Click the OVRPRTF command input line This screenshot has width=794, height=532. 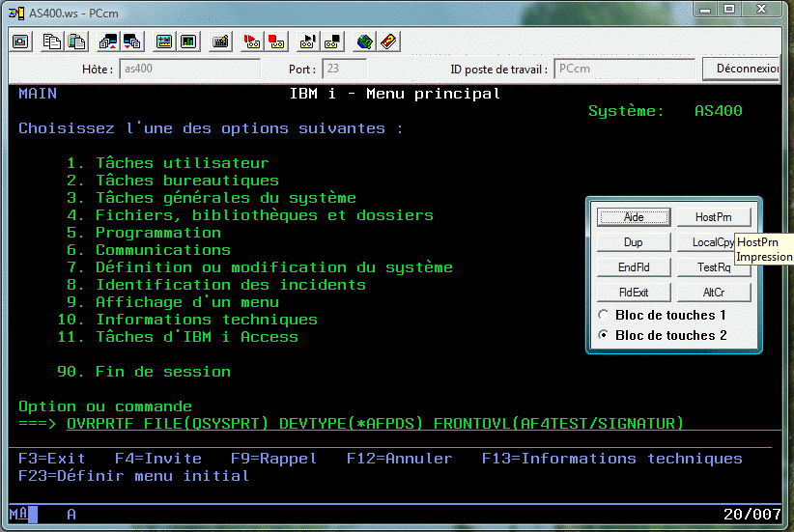point(424,424)
